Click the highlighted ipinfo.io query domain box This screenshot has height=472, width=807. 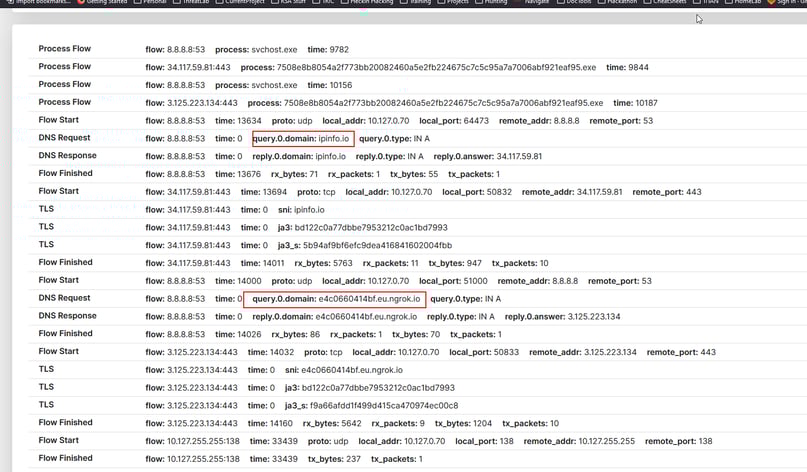coord(303,138)
